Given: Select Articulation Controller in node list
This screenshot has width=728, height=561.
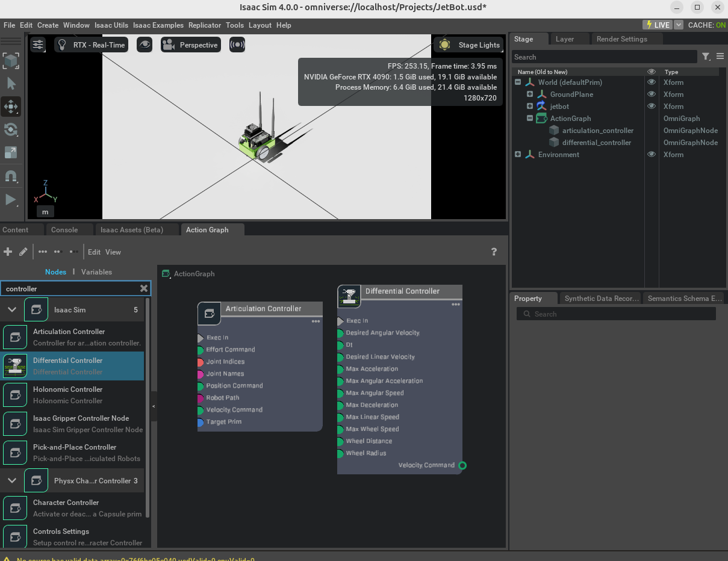Looking at the screenshot, I should point(72,337).
